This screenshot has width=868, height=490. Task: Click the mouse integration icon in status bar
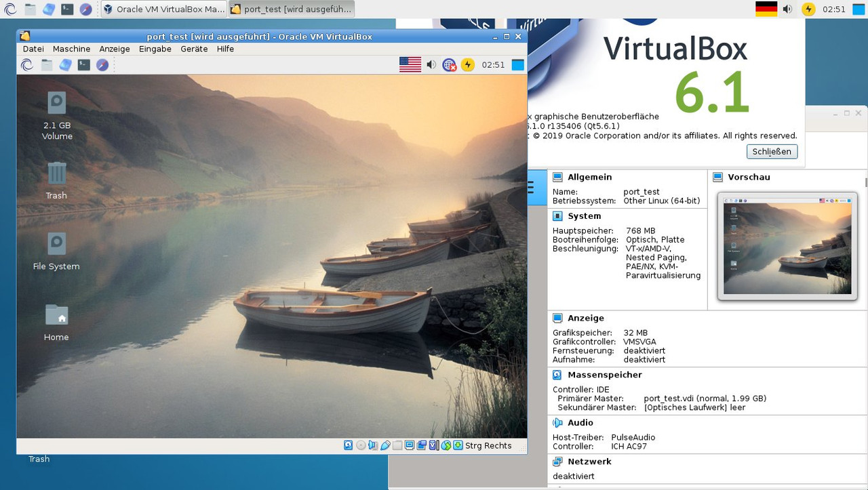[x=446, y=445]
